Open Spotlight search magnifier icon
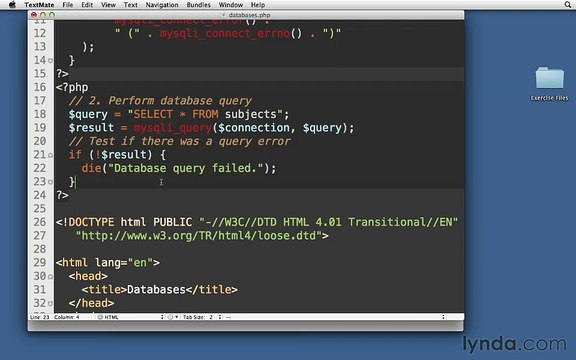The height and width of the screenshot is (360, 576). point(568,5)
